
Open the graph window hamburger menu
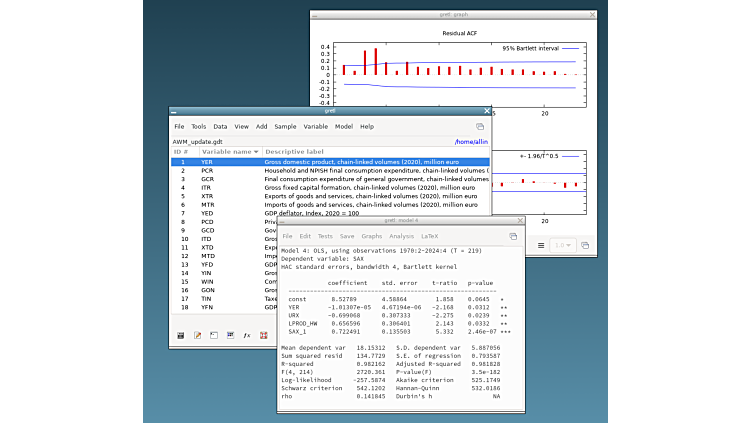[541, 245]
